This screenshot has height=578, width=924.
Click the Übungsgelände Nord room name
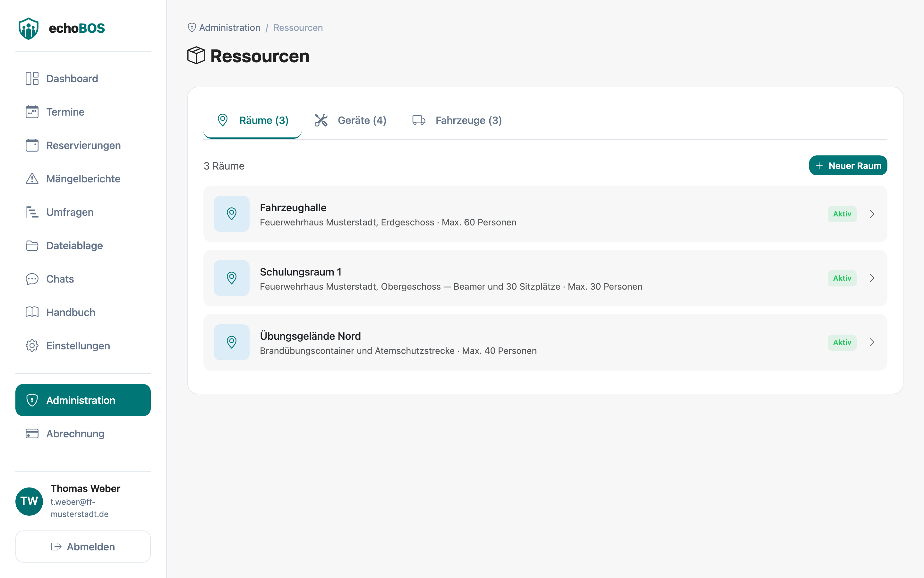tap(310, 336)
